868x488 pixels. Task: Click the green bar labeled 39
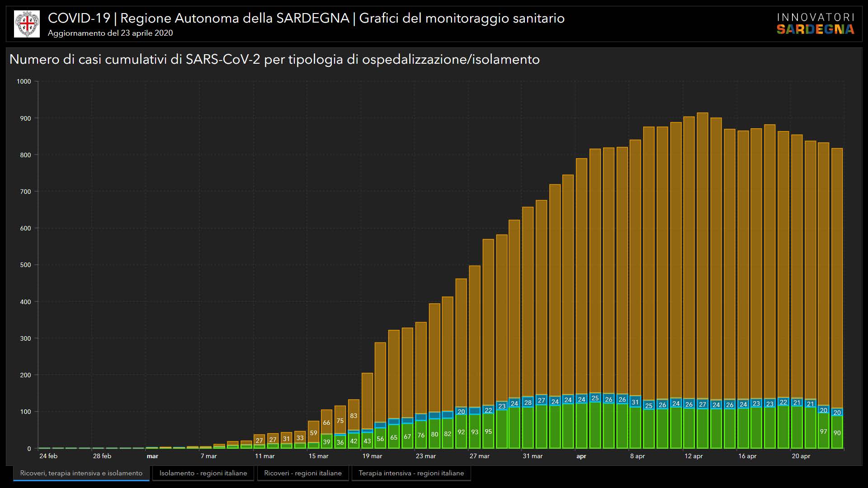point(326,441)
